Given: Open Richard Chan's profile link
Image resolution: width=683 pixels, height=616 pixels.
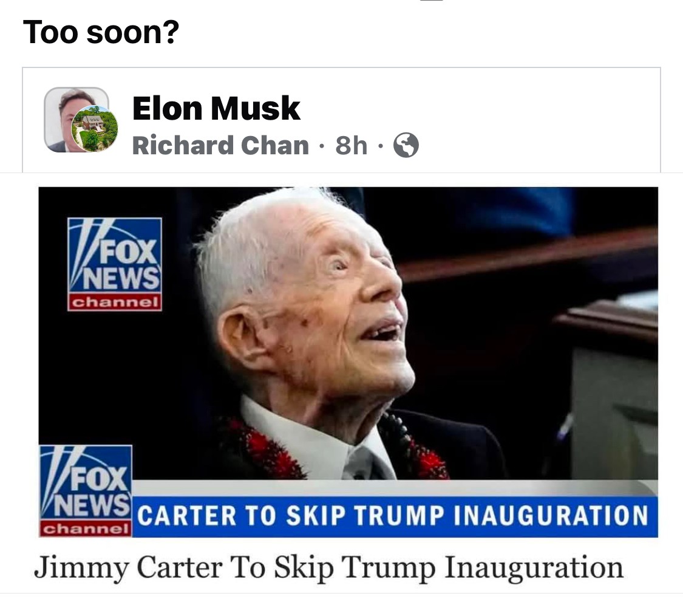Looking at the screenshot, I should [220, 145].
